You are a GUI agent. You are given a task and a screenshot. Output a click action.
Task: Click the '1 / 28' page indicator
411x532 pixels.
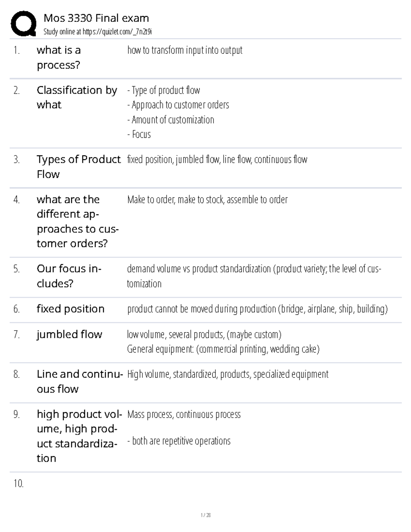click(206, 515)
